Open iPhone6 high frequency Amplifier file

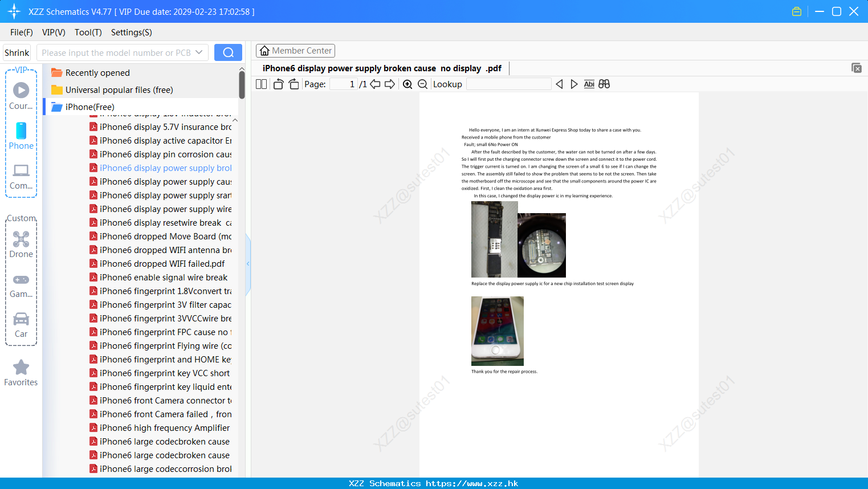[x=160, y=428]
